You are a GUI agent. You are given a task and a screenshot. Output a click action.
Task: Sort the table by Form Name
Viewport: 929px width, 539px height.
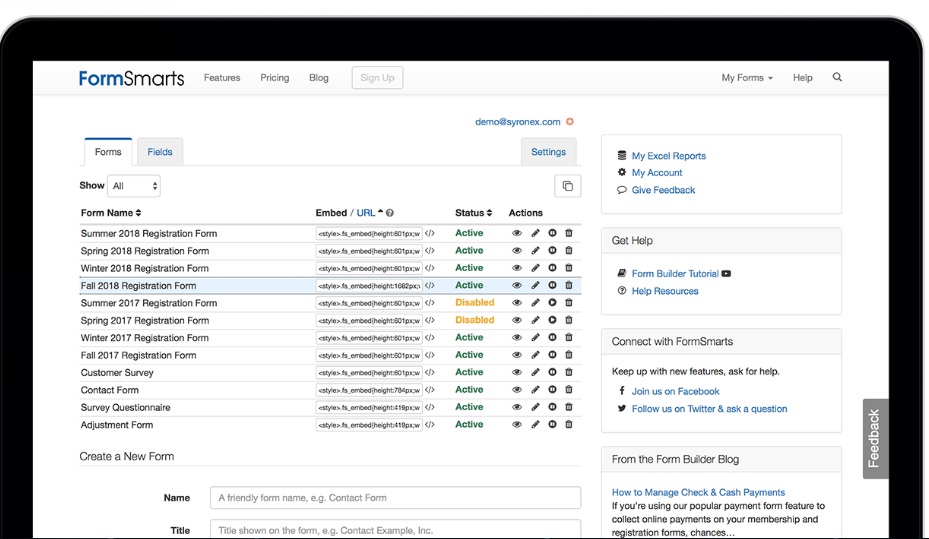coord(111,213)
